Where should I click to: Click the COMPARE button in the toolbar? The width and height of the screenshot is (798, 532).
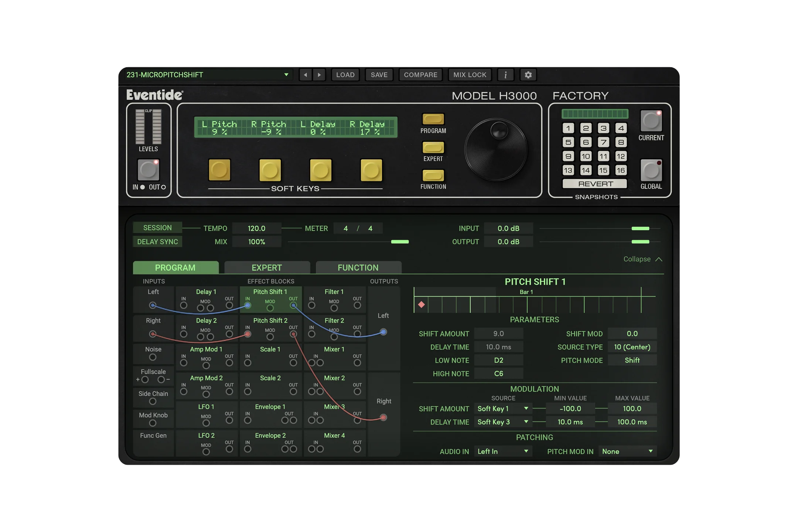point(420,75)
